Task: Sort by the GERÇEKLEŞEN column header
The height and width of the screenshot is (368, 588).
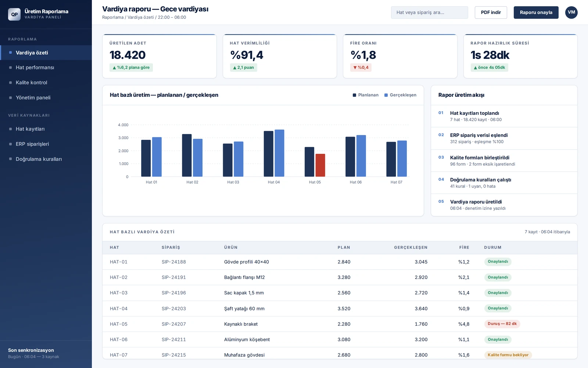Action: 410,247
